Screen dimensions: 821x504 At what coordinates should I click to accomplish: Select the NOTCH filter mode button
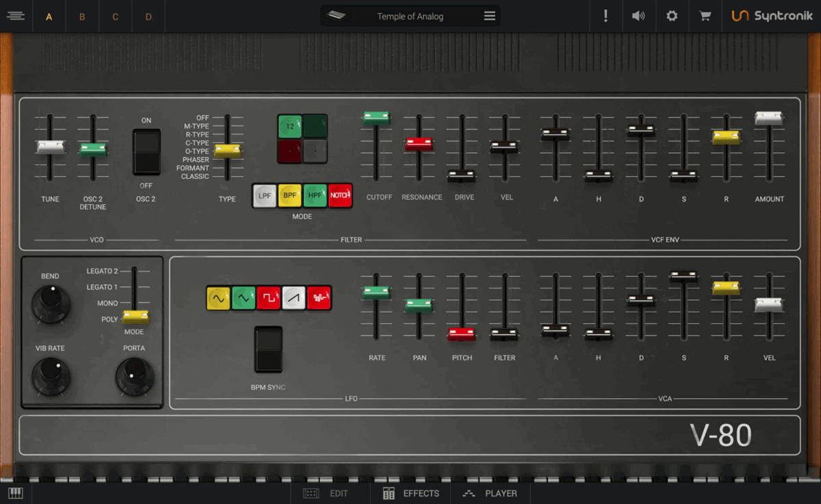tap(340, 196)
